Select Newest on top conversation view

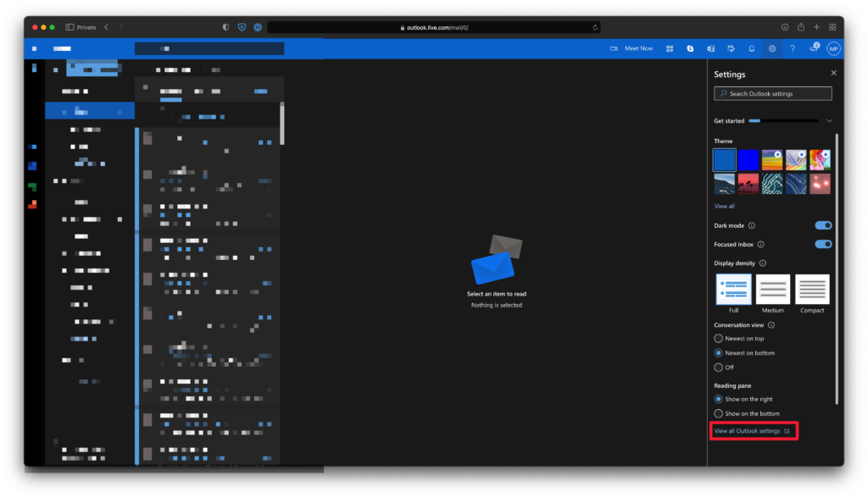tap(719, 338)
